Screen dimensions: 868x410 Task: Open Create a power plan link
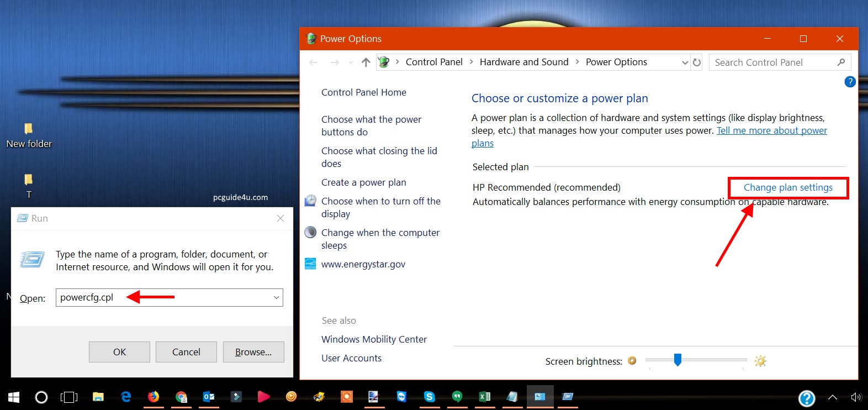[363, 182]
